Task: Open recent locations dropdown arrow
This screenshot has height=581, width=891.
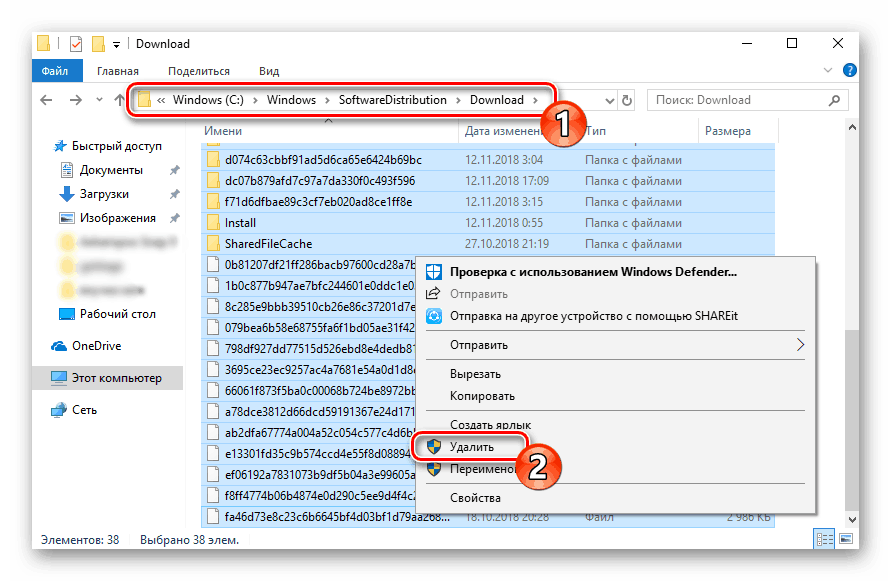Action: click(99, 100)
